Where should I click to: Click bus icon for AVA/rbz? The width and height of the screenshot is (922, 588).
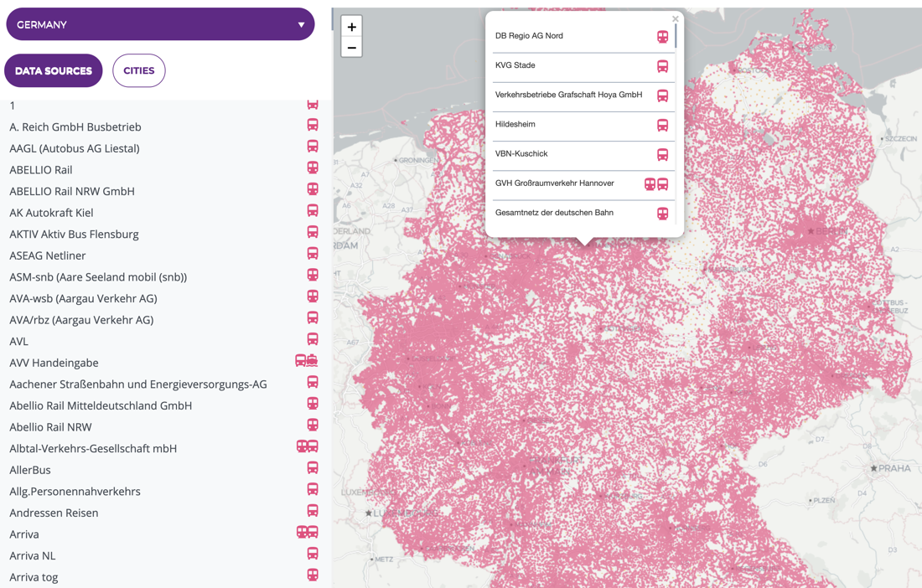coord(313,317)
